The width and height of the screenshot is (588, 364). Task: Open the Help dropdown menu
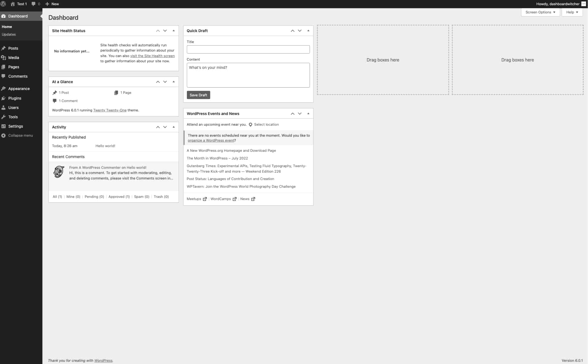[572, 12]
